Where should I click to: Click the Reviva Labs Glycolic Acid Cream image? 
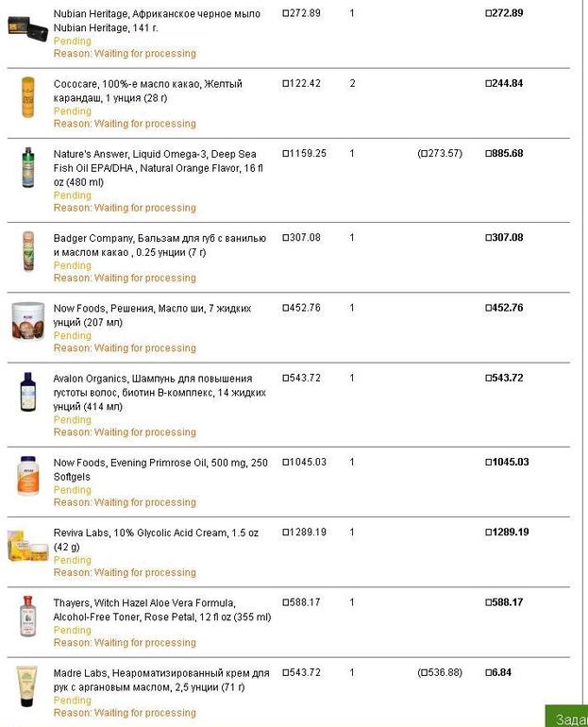click(x=27, y=546)
